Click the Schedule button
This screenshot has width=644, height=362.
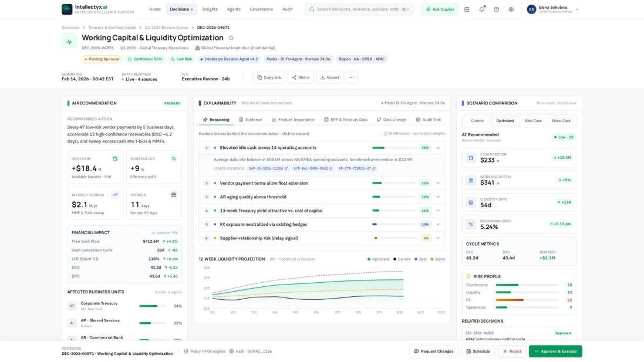(478, 351)
